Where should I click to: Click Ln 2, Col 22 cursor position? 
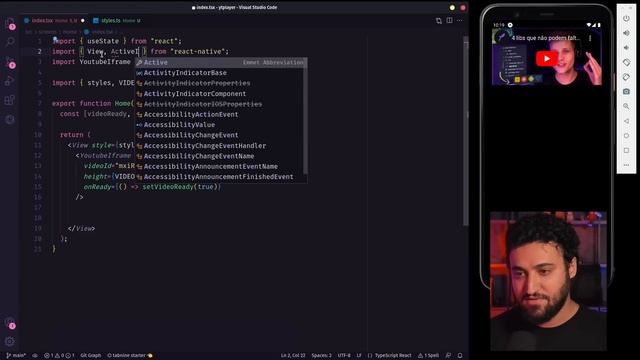(x=293, y=356)
